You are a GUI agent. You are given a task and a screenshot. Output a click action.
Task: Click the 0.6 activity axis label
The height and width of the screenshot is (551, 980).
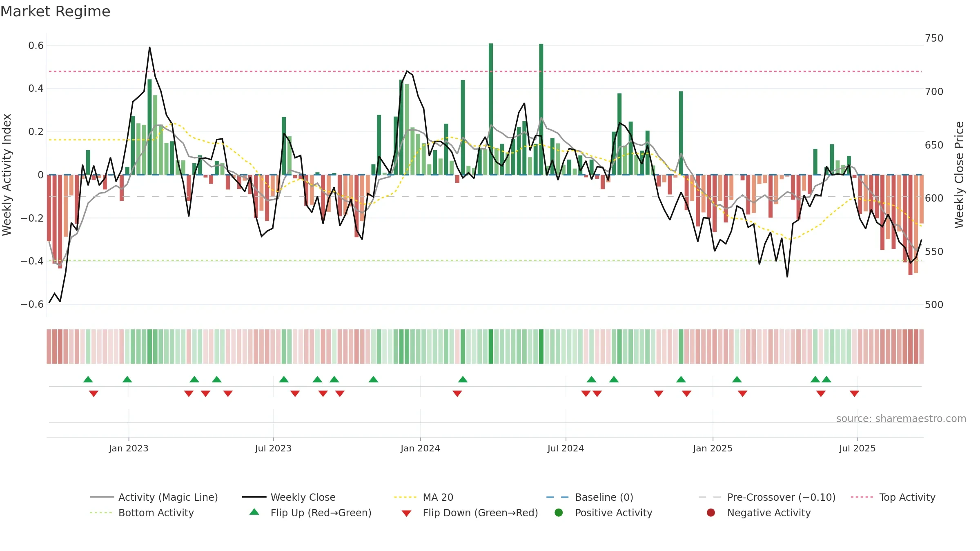click(36, 45)
